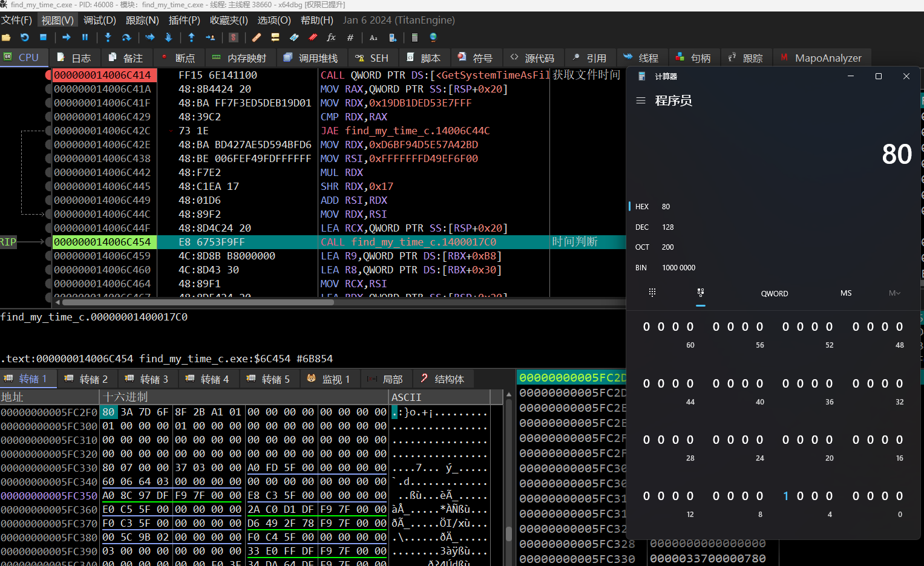Click the QWORD word-size button
The image size is (924, 566).
(775, 293)
